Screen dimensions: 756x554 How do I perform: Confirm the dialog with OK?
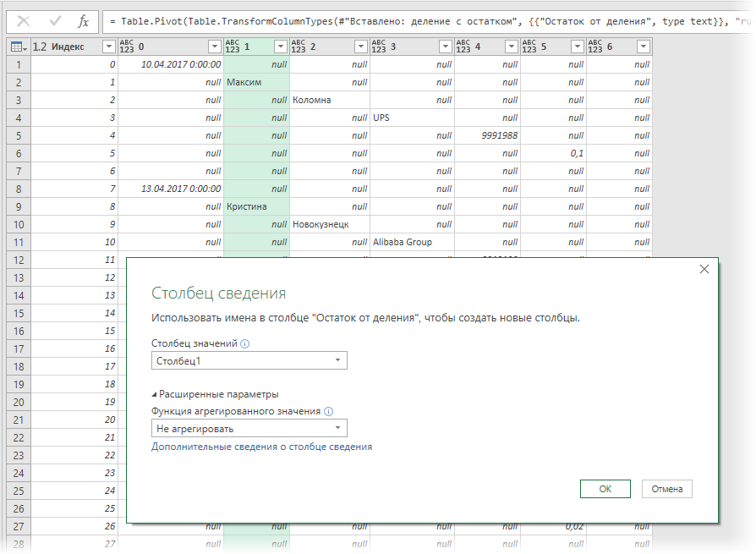tap(605, 489)
